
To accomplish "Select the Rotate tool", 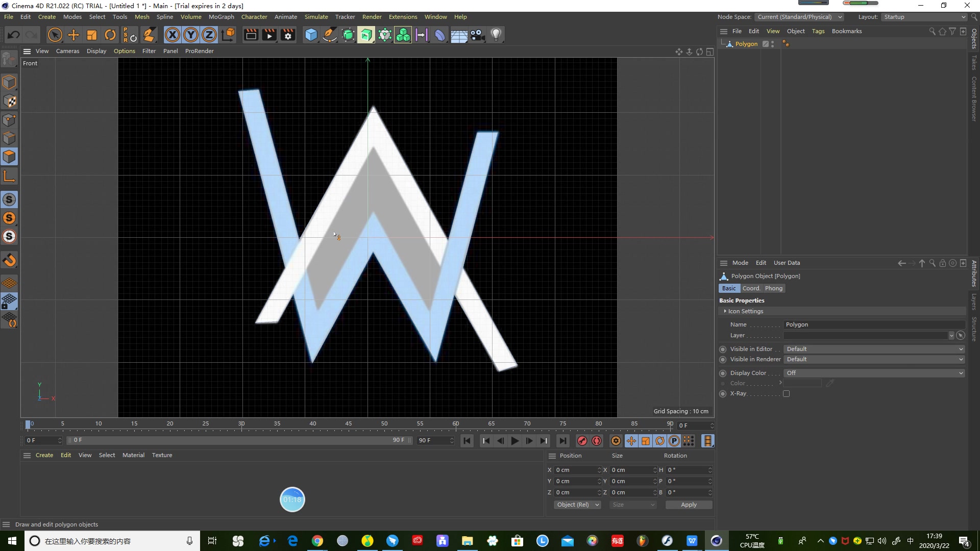I will (x=110, y=35).
